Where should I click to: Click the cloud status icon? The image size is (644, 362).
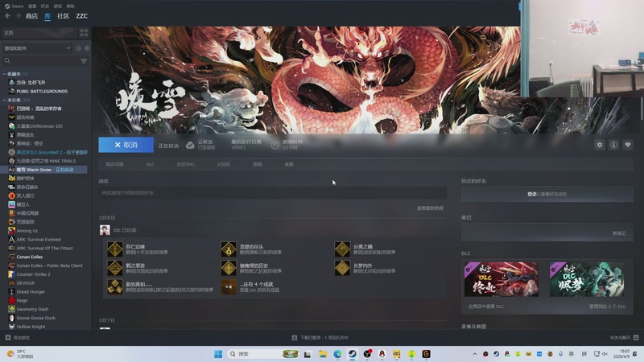click(190, 145)
